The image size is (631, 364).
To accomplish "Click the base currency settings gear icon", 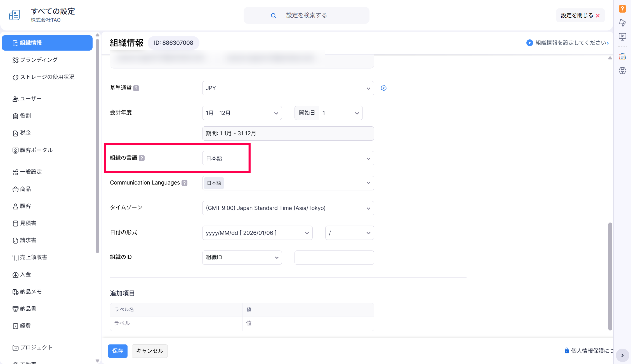I will (383, 88).
